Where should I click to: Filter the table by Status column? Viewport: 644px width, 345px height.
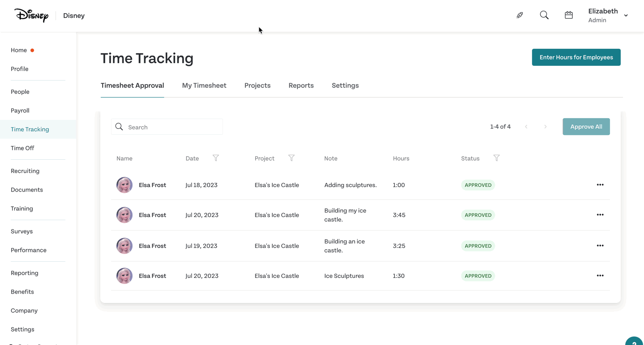coord(497,158)
